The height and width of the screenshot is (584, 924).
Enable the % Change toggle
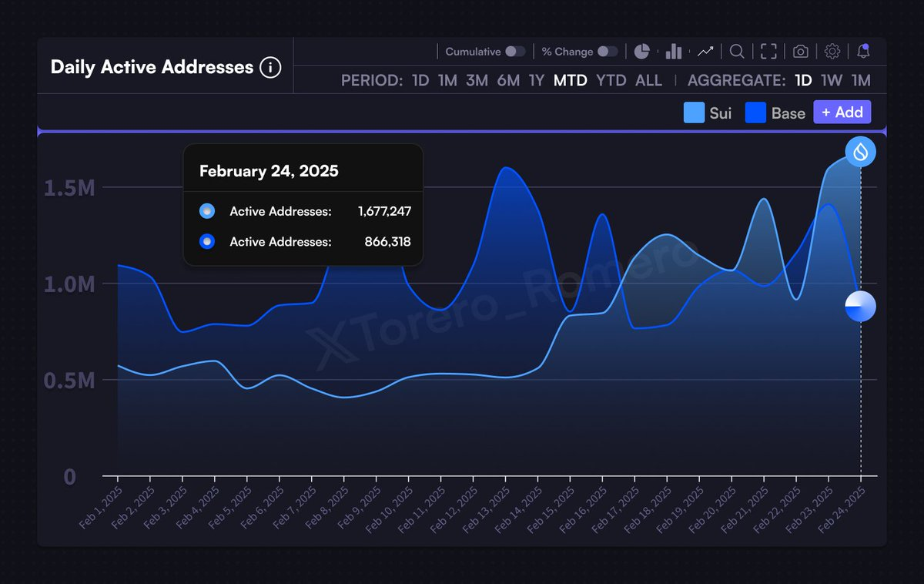608,52
